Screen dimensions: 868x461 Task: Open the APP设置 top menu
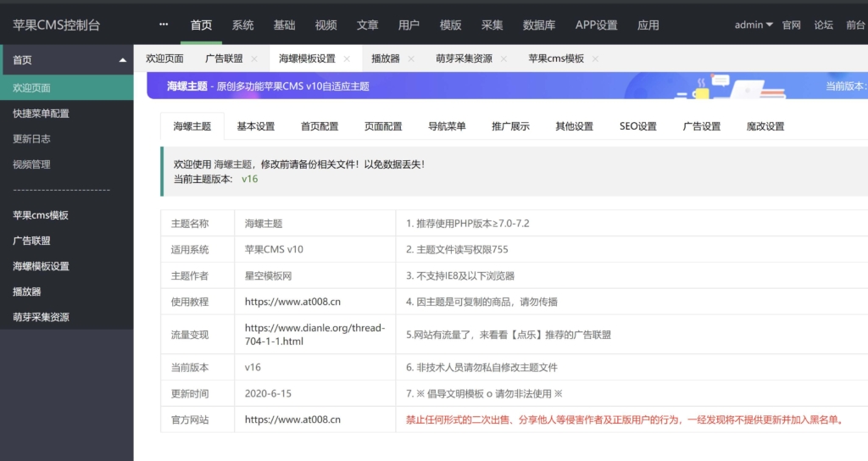coord(596,25)
